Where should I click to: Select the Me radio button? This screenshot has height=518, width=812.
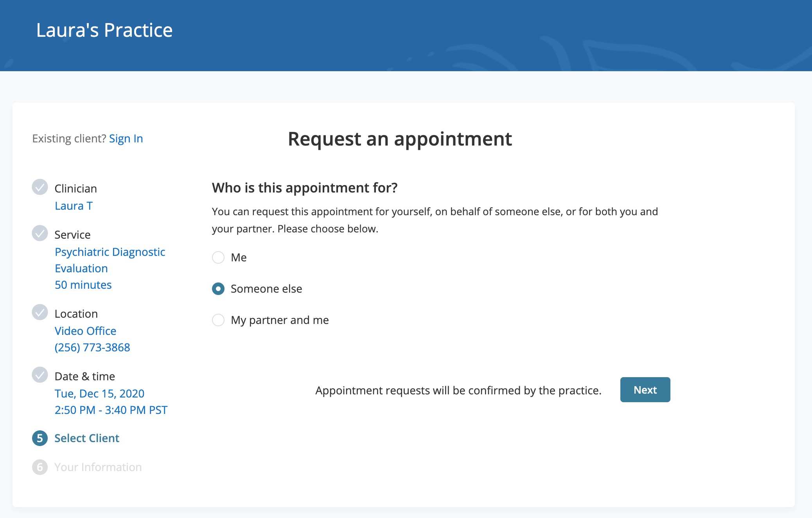coord(218,257)
